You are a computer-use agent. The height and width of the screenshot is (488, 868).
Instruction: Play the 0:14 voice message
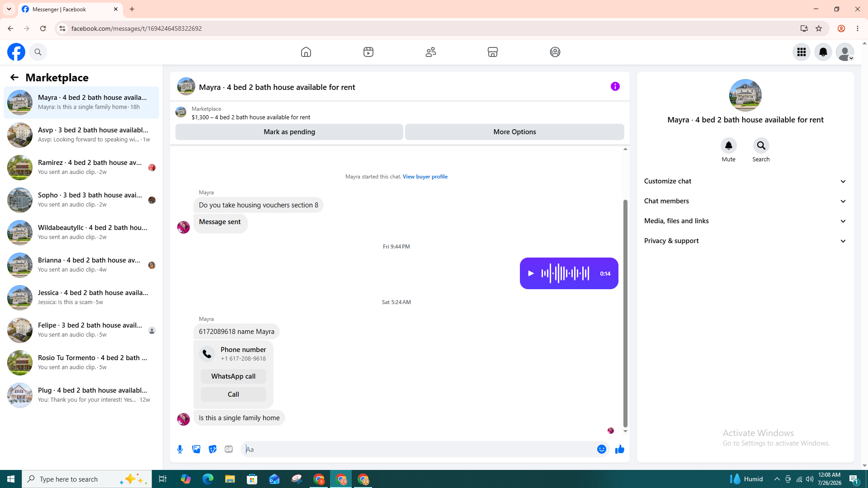click(531, 273)
